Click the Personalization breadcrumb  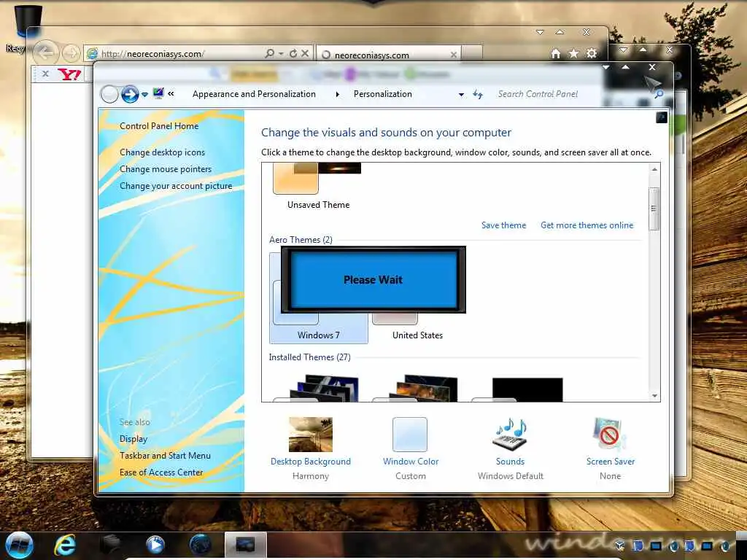pos(382,94)
